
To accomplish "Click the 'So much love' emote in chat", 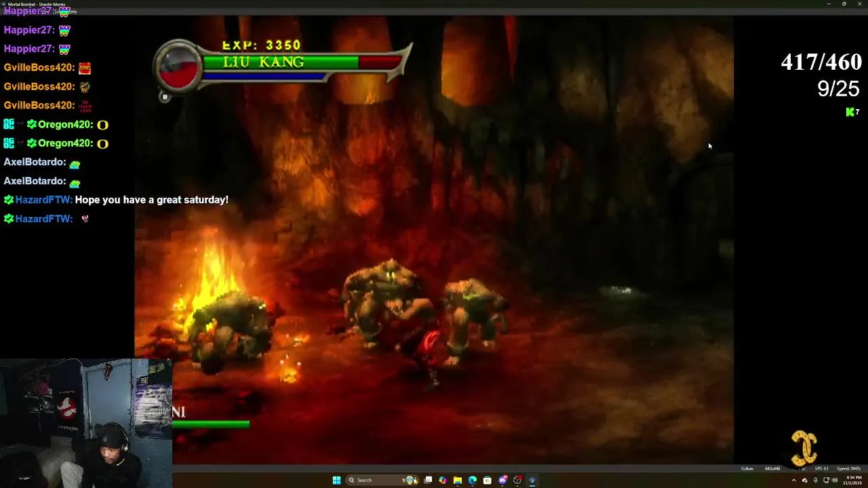I will (x=85, y=105).
